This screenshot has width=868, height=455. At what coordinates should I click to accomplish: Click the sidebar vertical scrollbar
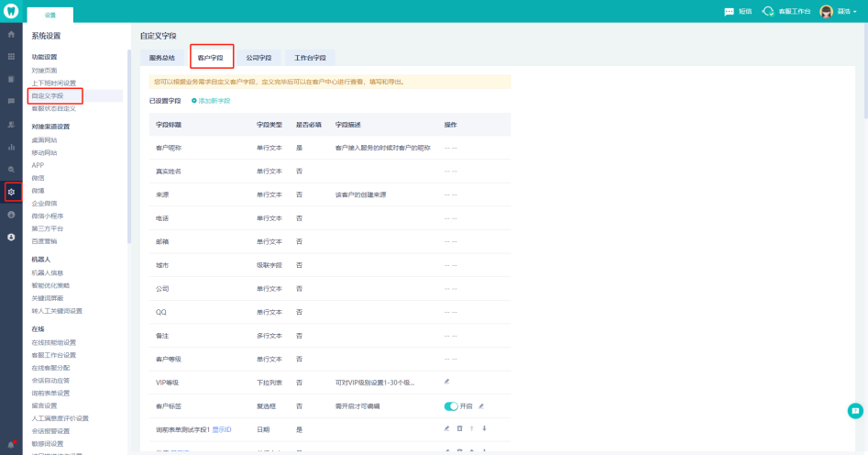coord(129,147)
